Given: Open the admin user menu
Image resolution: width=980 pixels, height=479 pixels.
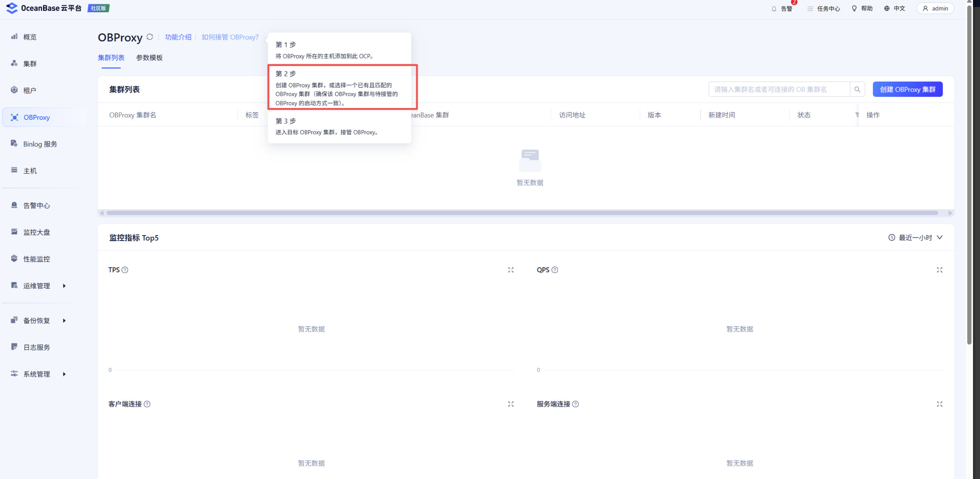Looking at the screenshot, I should click(935, 9).
